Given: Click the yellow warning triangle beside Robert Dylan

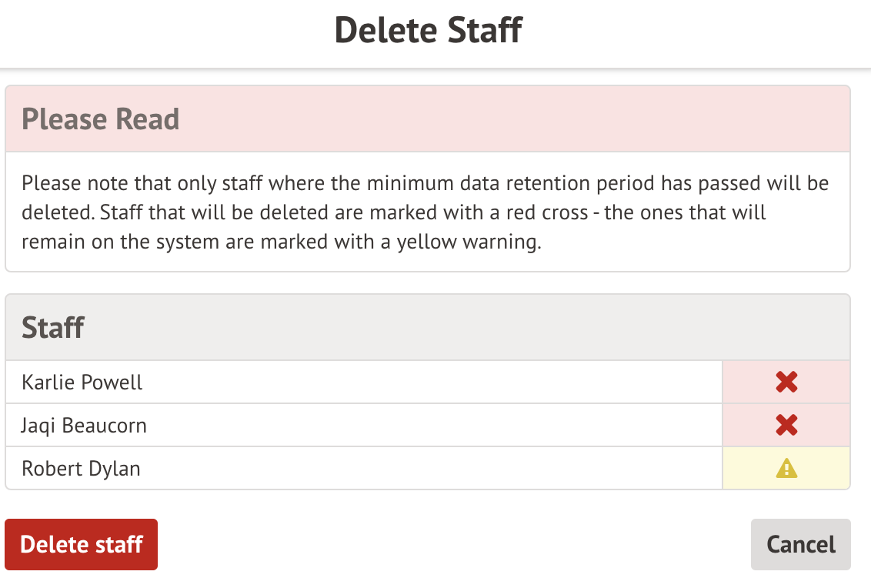Looking at the screenshot, I should (786, 468).
